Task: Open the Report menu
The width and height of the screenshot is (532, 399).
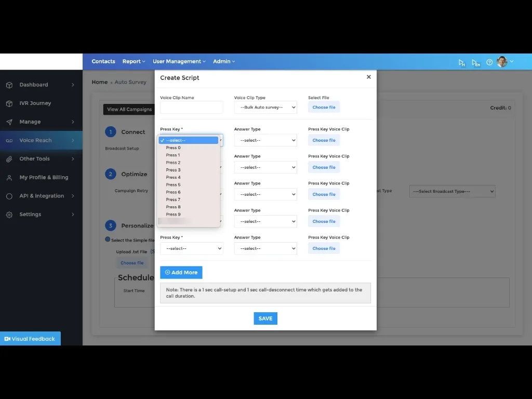Action: click(134, 61)
